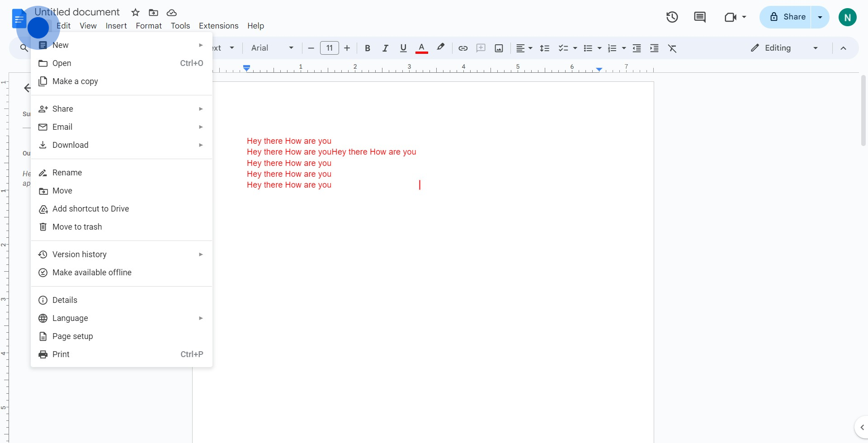Open document Details
Screen dimensions: 868x443
(x=122, y=300)
